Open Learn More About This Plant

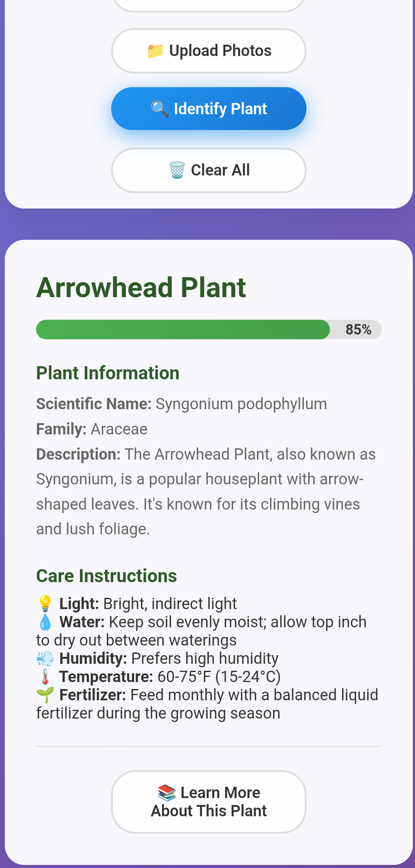click(x=209, y=802)
